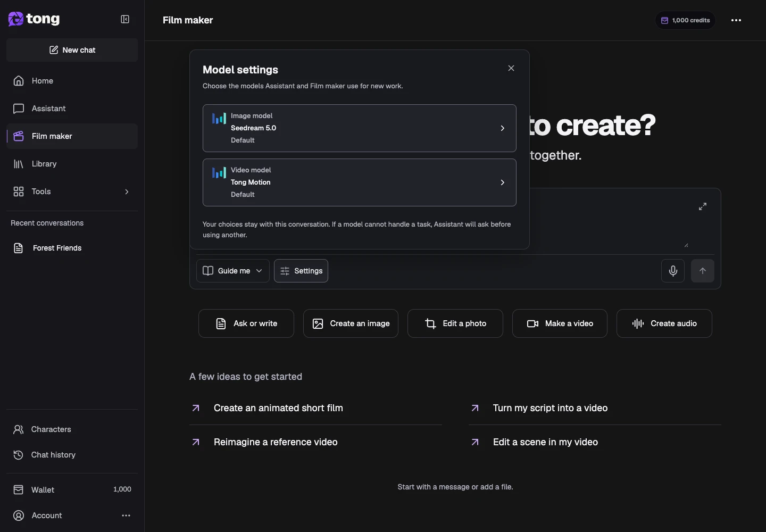The width and height of the screenshot is (766, 532).
Task: Click the tong logo
Action: (x=34, y=19)
